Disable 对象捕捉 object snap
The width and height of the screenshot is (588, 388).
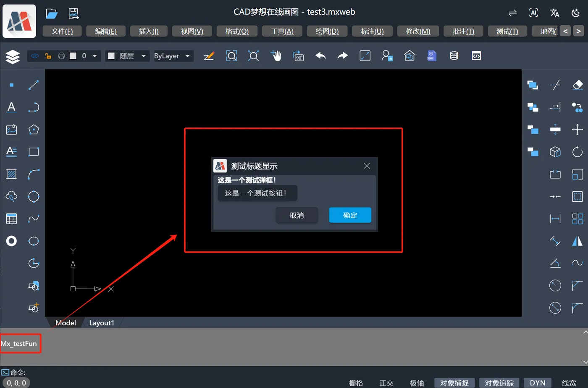[454, 383]
